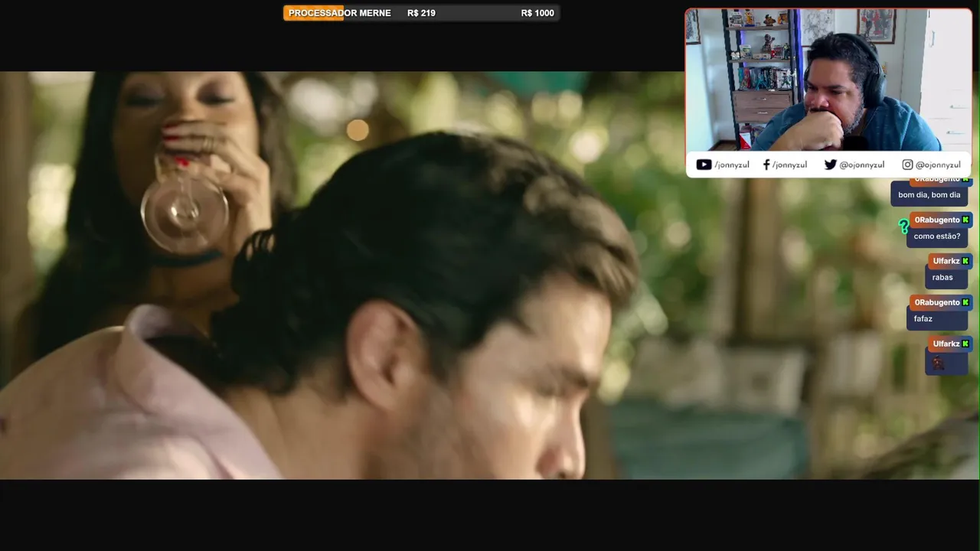The height and width of the screenshot is (551, 980).
Task: Click chat message 'rabas'
Action: (x=942, y=278)
